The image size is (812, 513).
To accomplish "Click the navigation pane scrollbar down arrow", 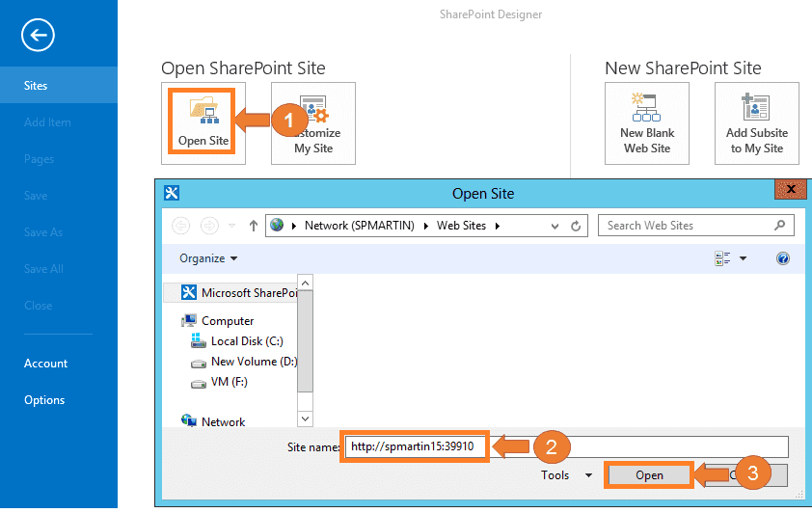I will click(x=305, y=418).
